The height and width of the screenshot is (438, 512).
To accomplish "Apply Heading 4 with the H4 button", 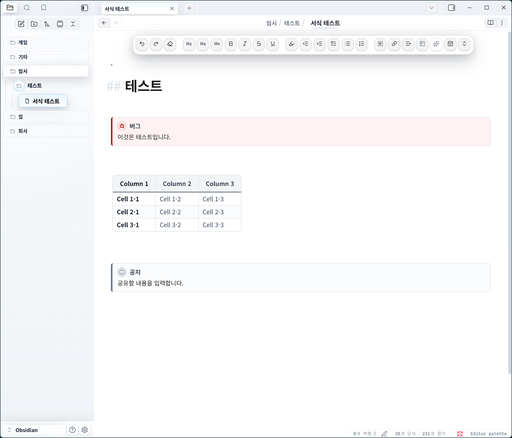I will tap(217, 44).
